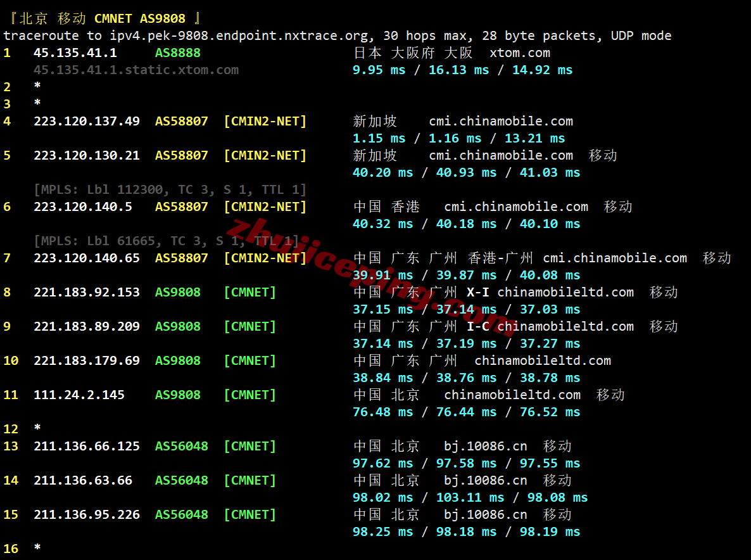Click the IP address 221.183.92.153
Viewport: 751px width, 560px height.
tap(87, 292)
